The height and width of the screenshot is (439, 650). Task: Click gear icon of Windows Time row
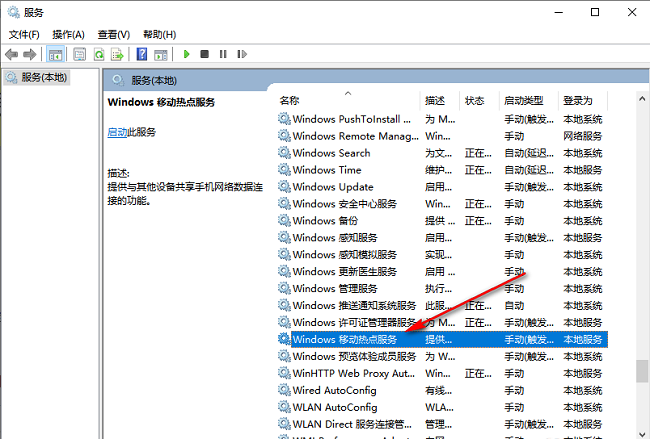(x=284, y=170)
